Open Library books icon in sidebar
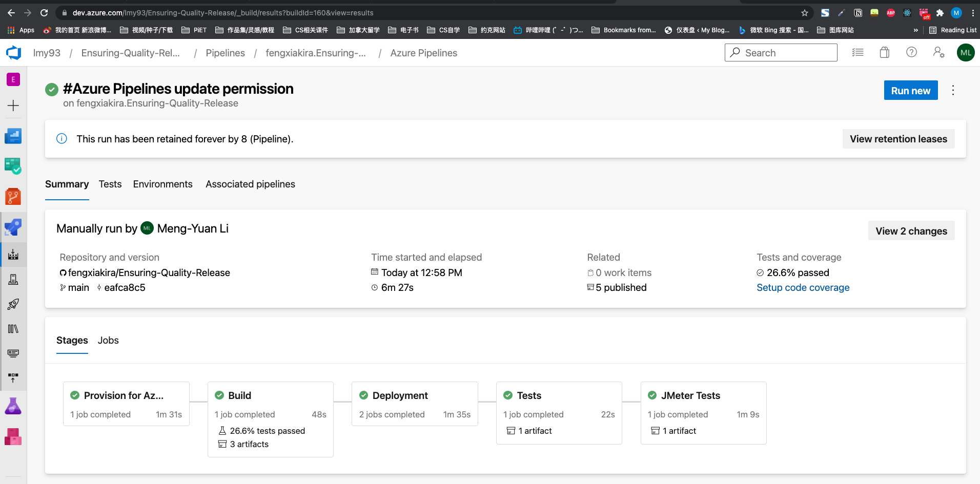 [x=13, y=329]
